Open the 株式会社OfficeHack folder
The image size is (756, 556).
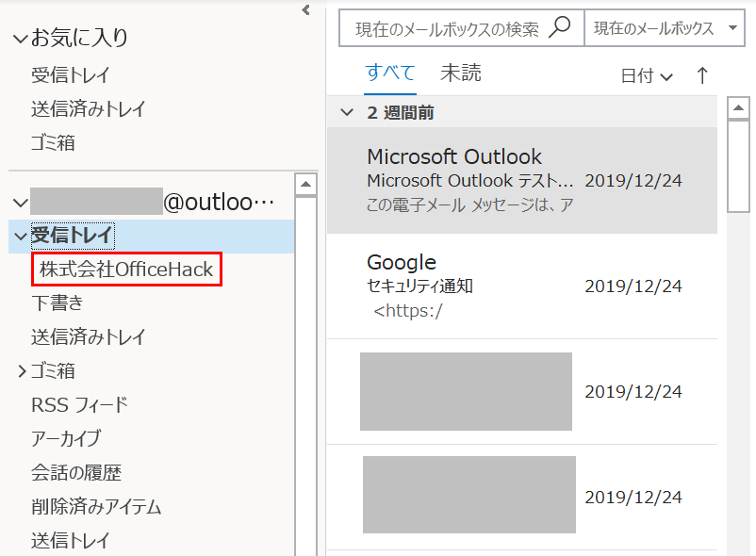(x=126, y=270)
